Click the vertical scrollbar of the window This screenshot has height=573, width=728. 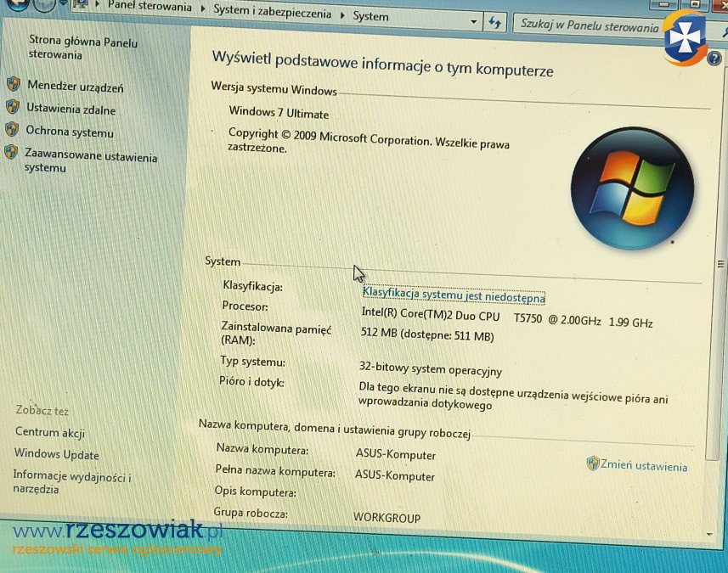pos(720,263)
